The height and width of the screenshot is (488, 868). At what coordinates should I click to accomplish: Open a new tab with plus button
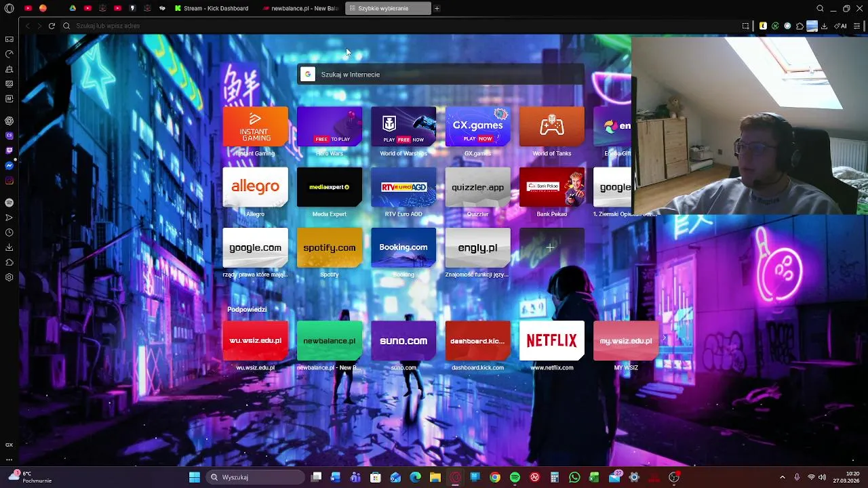pos(437,8)
